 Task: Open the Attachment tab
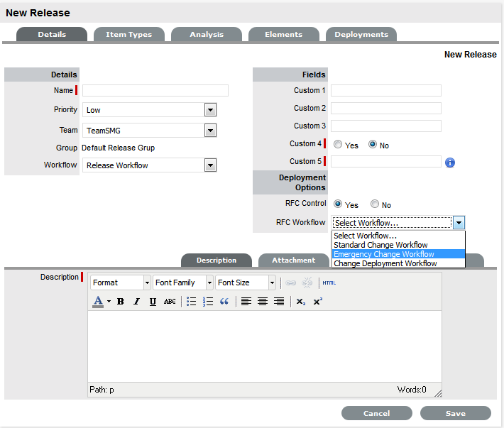point(293,260)
